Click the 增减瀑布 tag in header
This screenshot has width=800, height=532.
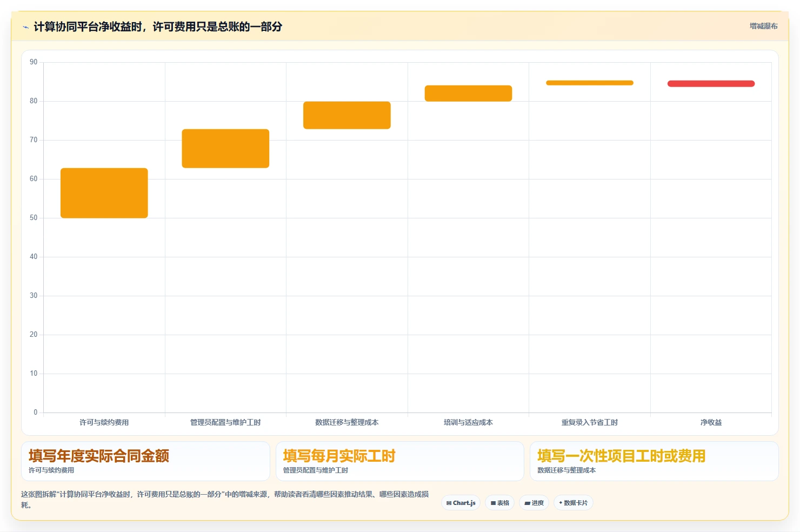763,26
